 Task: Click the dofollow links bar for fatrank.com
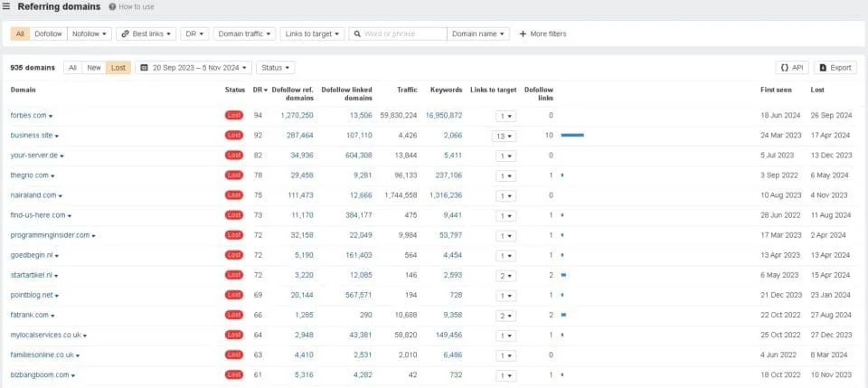(x=563, y=315)
